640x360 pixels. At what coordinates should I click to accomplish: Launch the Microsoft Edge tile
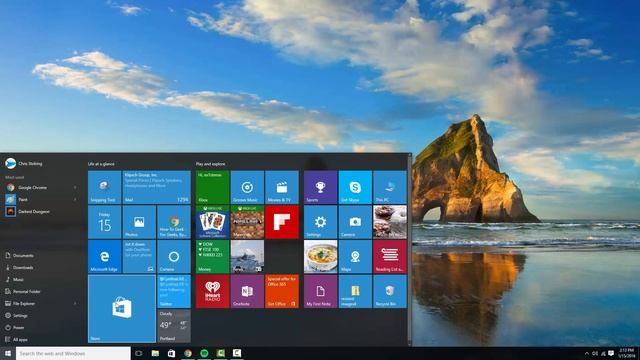(x=104, y=257)
